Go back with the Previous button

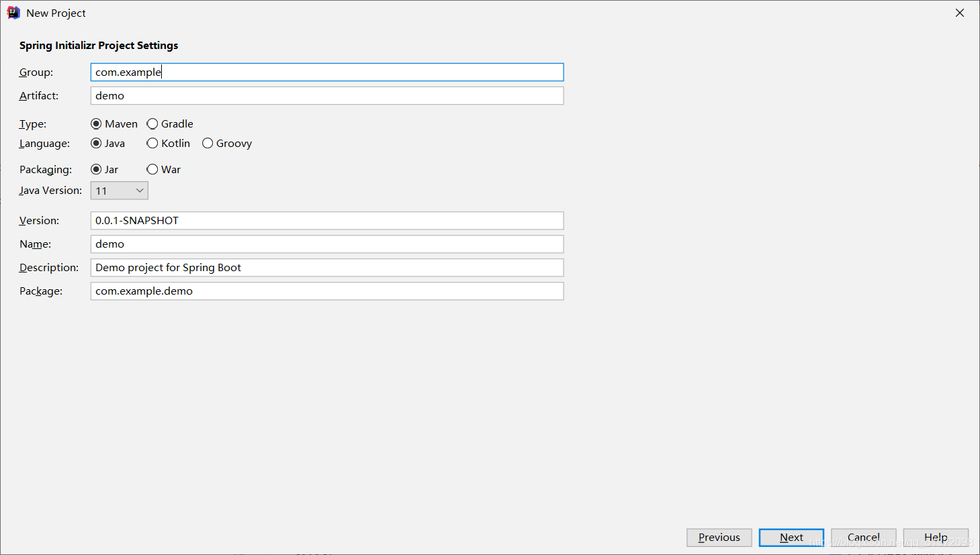[719, 538]
